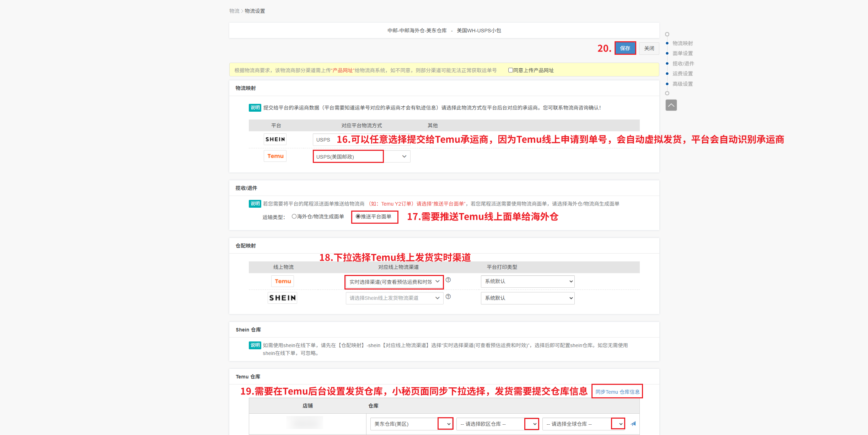Click the SHEIN logo in 仓配映射 table
The image size is (868, 435).
282,298
